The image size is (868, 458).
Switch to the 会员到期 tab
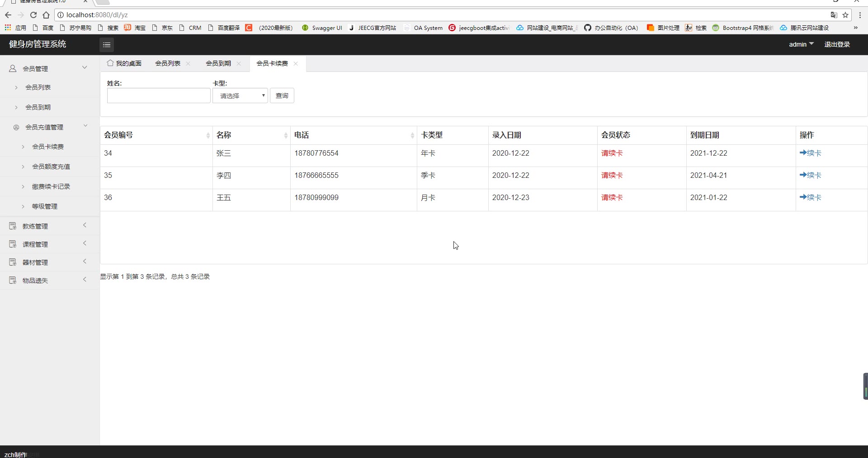(218, 63)
